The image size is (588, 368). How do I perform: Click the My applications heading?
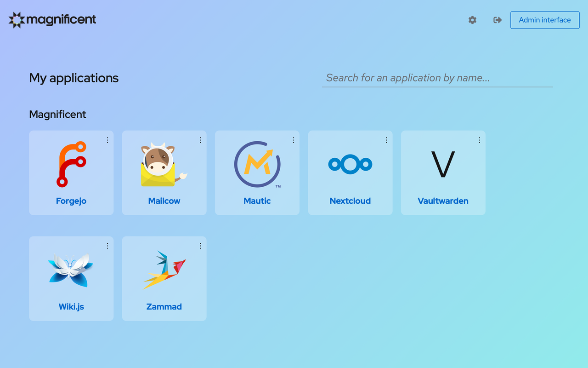[x=74, y=78]
